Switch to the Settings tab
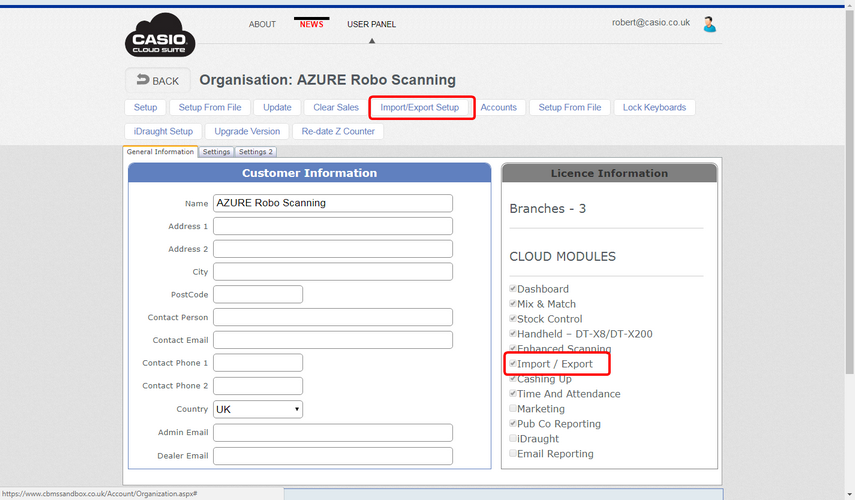This screenshot has width=855, height=500. pyautogui.click(x=216, y=152)
